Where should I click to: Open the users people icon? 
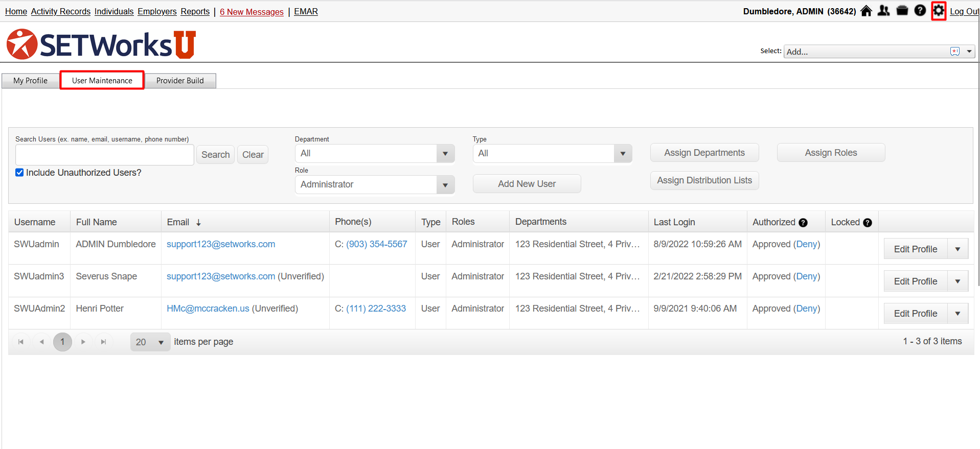883,11
